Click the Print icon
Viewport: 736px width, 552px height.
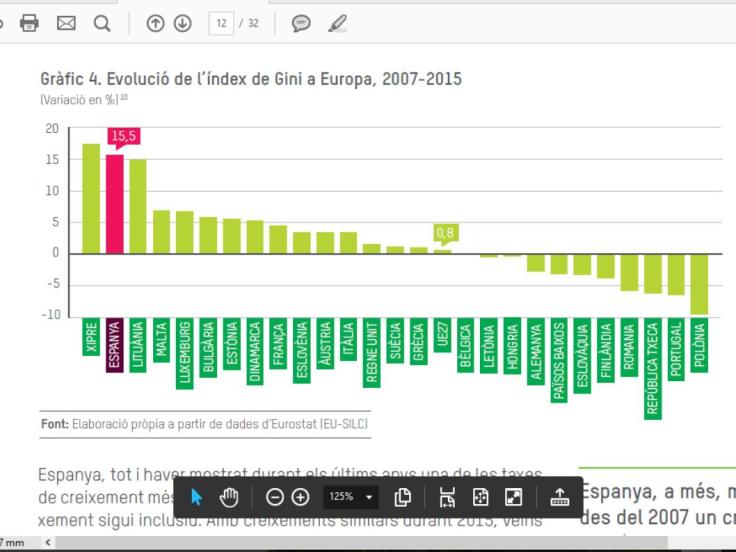[29, 22]
